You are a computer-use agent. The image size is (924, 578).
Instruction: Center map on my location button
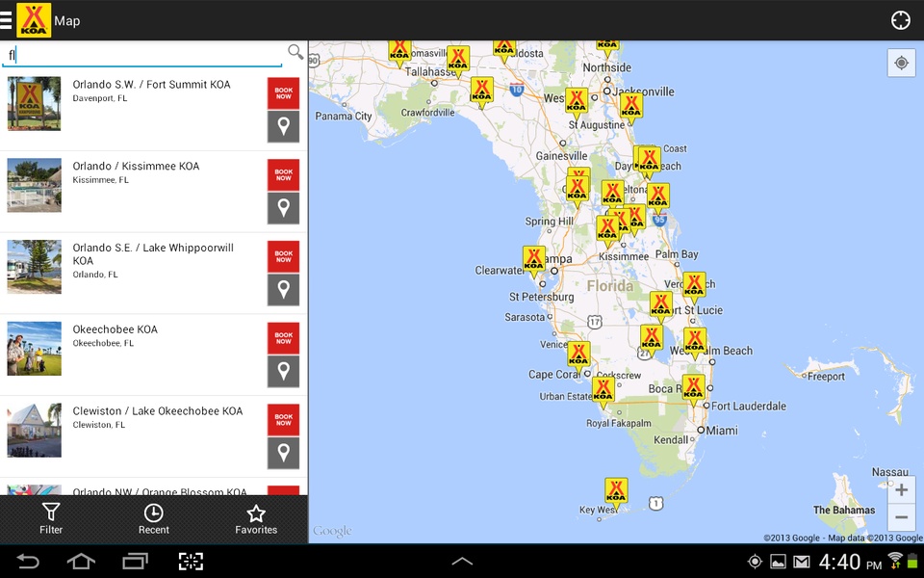point(901,63)
